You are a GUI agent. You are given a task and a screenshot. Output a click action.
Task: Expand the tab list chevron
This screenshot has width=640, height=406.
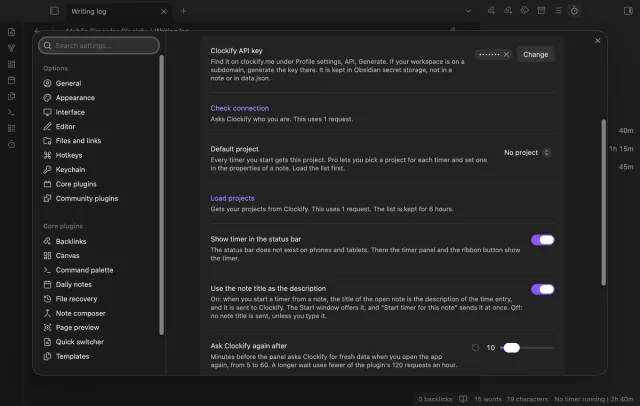click(468, 11)
